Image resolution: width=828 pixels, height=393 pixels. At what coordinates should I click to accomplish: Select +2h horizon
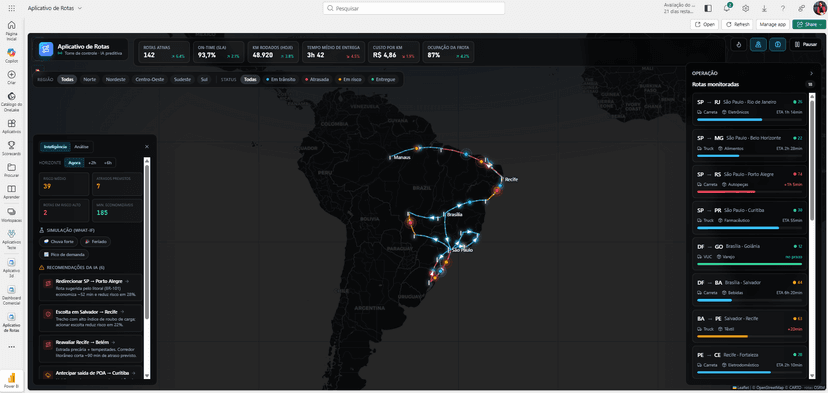point(92,163)
